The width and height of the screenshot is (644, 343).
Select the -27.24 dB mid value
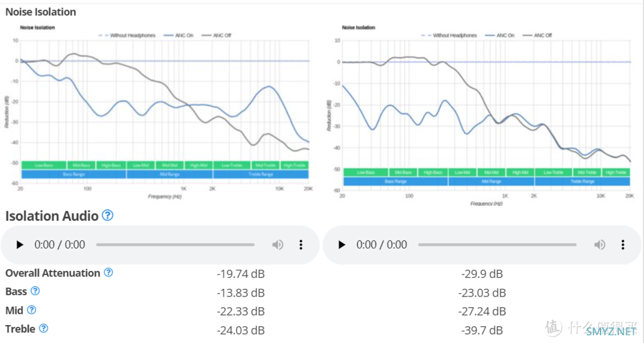[482, 311]
